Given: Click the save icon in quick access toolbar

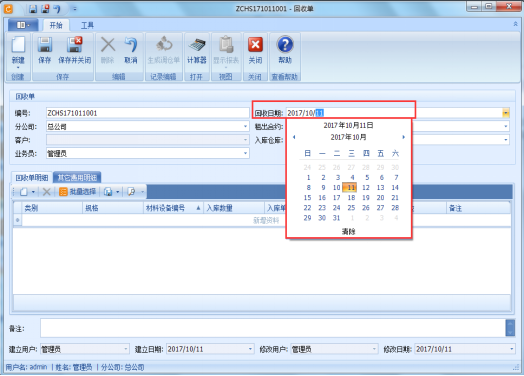Looking at the screenshot, I should coord(33,9).
